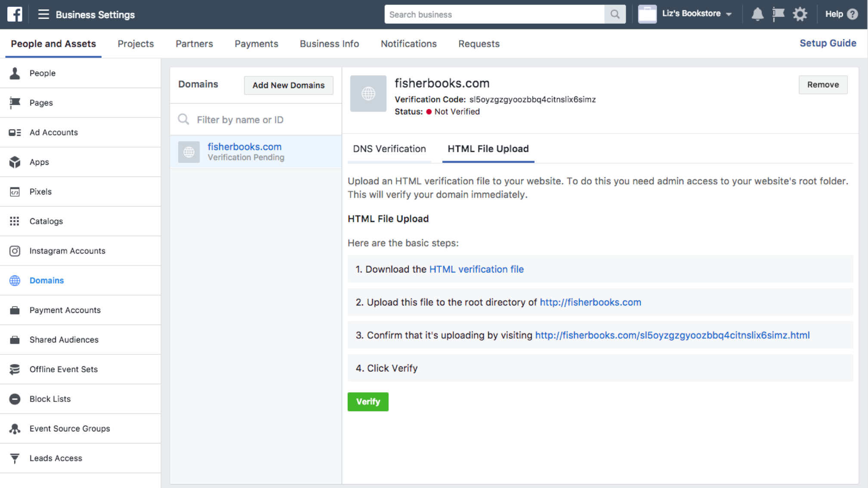Expand the Liz's Bookstore dropdown
The width and height of the screenshot is (868, 488).
click(729, 14)
